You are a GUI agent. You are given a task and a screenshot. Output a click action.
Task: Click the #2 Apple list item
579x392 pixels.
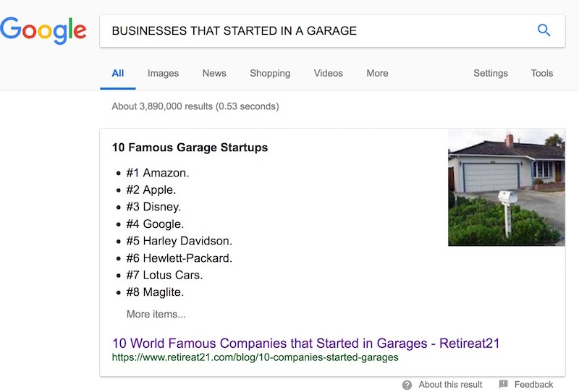(x=151, y=189)
